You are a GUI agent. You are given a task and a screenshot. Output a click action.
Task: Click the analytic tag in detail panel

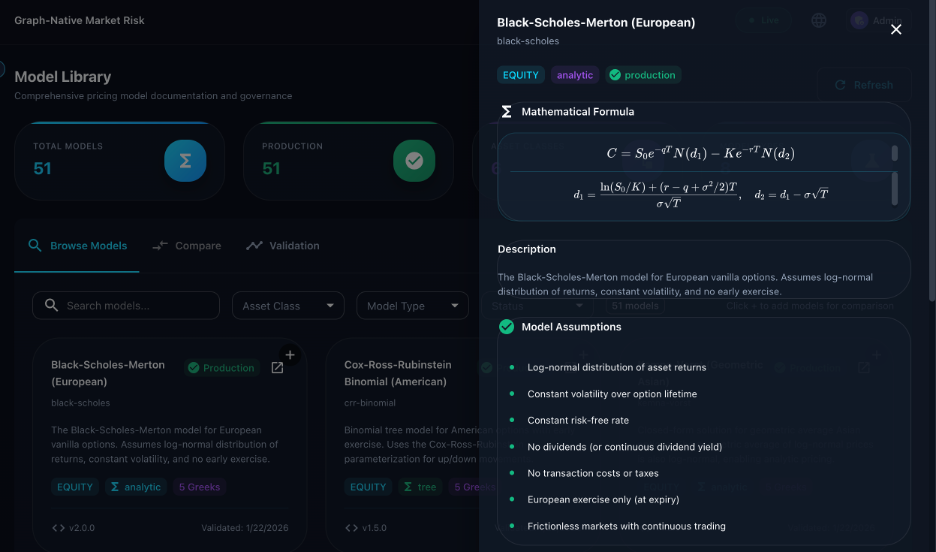574,75
